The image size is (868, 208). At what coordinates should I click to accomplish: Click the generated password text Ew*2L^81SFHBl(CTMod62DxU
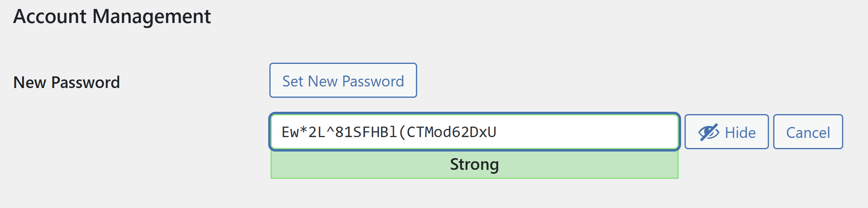pyautogui.click(x=389, y=132)
